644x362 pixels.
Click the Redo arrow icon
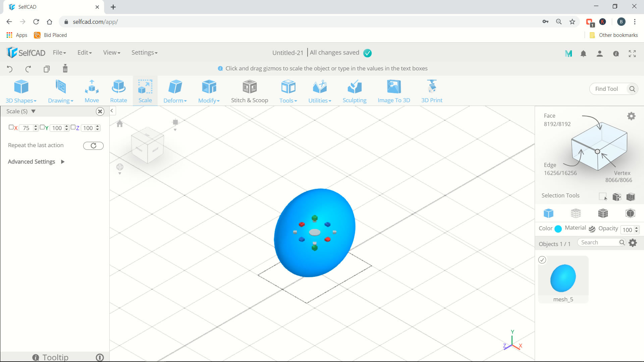point(28,69)
